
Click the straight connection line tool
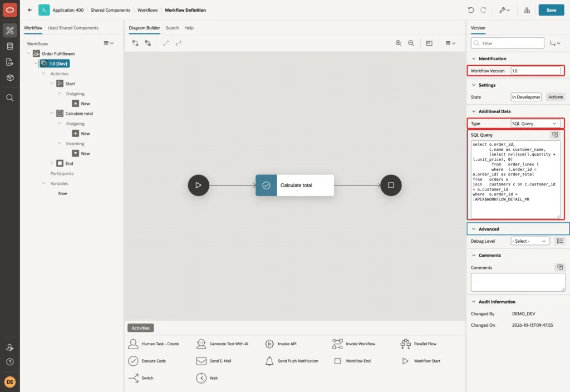point(166,43)
